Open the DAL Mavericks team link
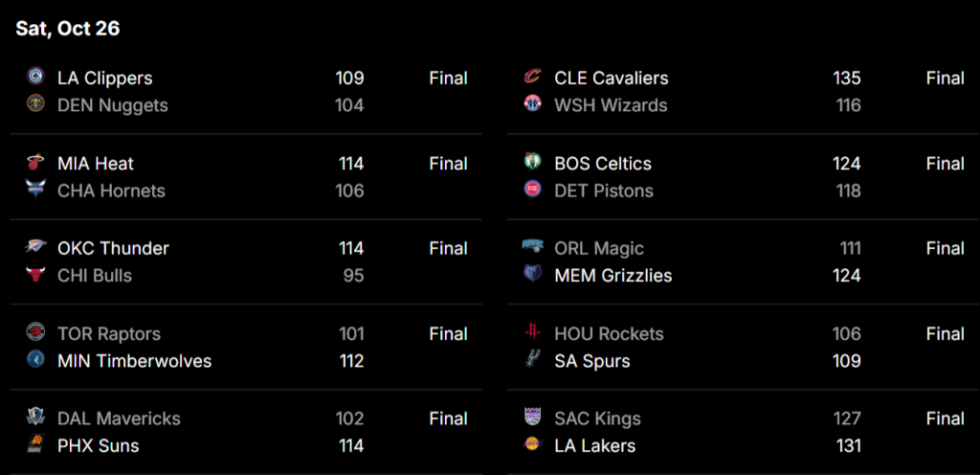The height and width of the screenshot is (475, 980). tap(119, 418)
